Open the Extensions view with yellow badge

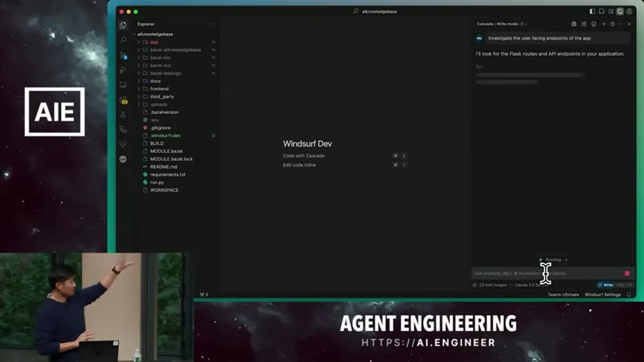(x=123, y=100)
